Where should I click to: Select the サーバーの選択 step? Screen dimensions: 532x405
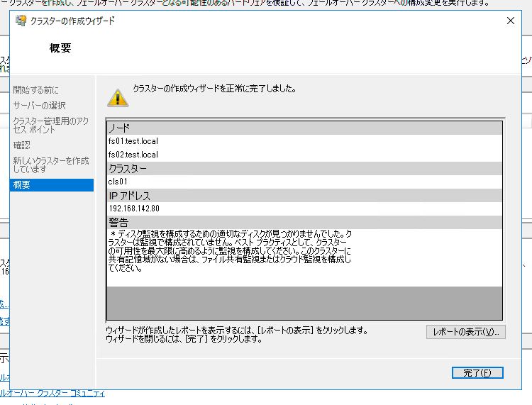[39, 106]
